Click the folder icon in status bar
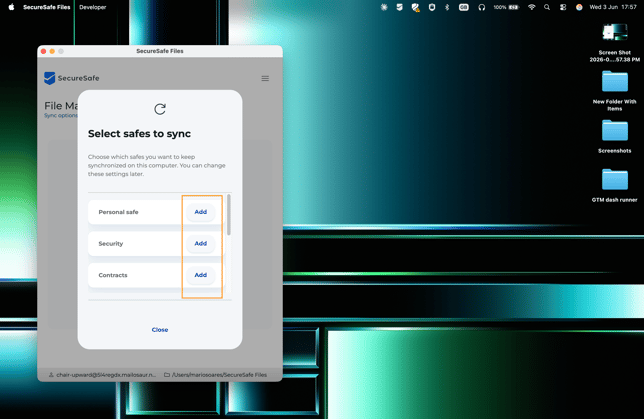 [x=167, y=375]
